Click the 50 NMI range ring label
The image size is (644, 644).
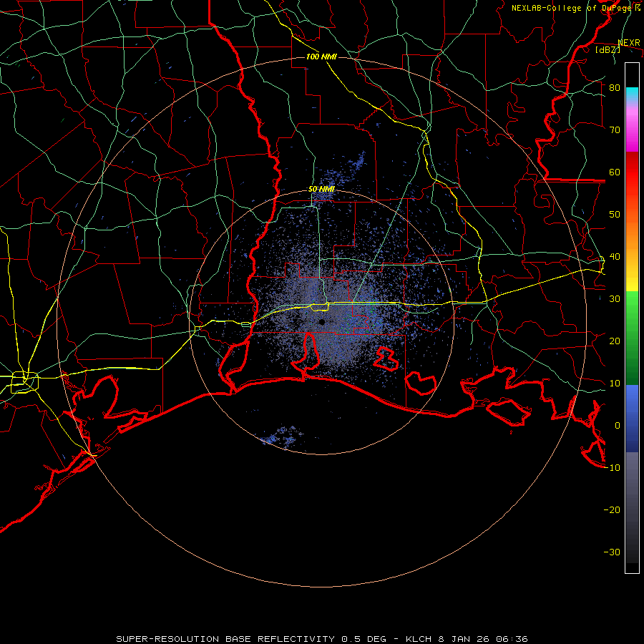coord(321,190)
